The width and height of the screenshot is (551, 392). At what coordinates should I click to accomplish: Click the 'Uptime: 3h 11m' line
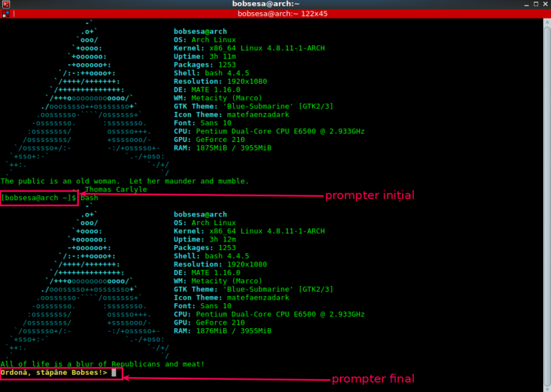coord(205,56)
